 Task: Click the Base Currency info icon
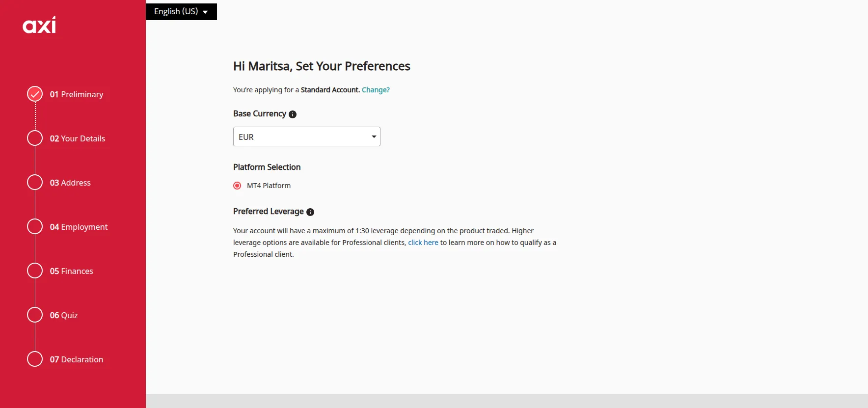tap(293, 114)
